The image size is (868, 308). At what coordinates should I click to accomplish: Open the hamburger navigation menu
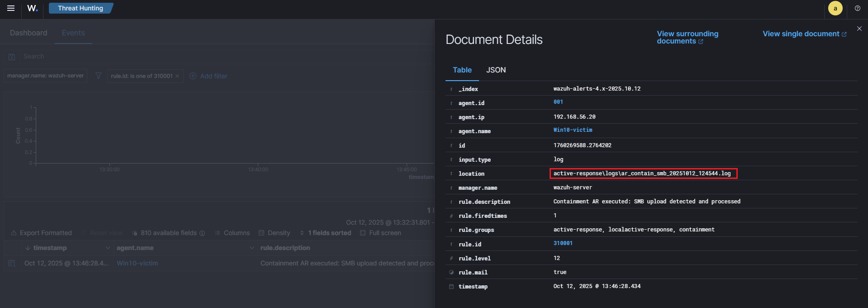pyautogui.click(x=11, y=8)
